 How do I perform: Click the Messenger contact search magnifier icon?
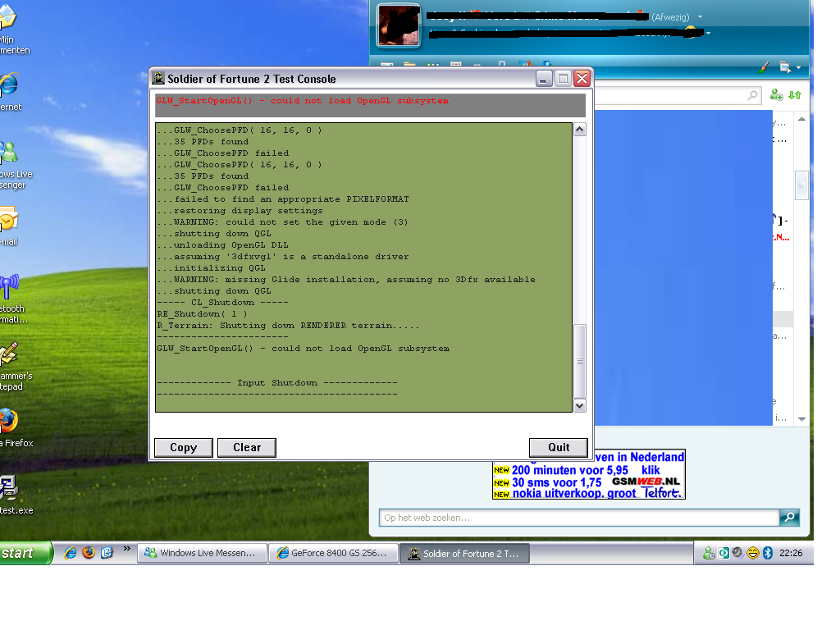pyautogui.click(x=753, y=95)
